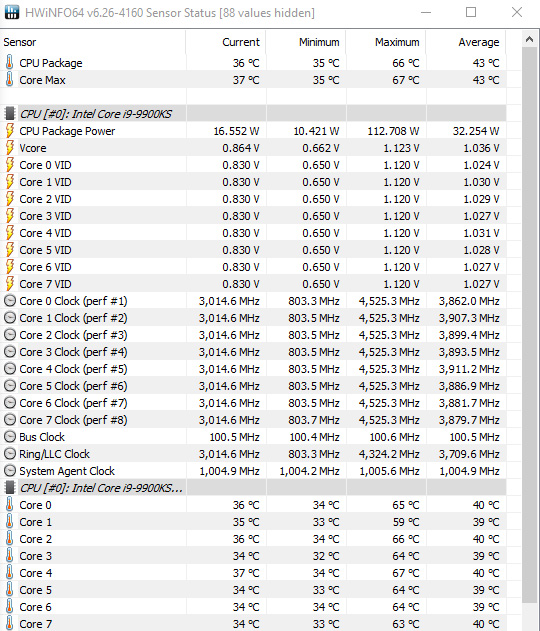The image size is (540, 631).
Task: Select the CPU [#0]: Intel Core i9-9900KS... temperature group row
Action: point(253,488)
